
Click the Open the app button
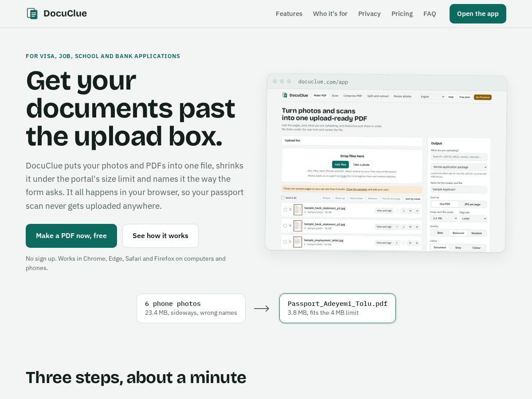pos(478,14)
